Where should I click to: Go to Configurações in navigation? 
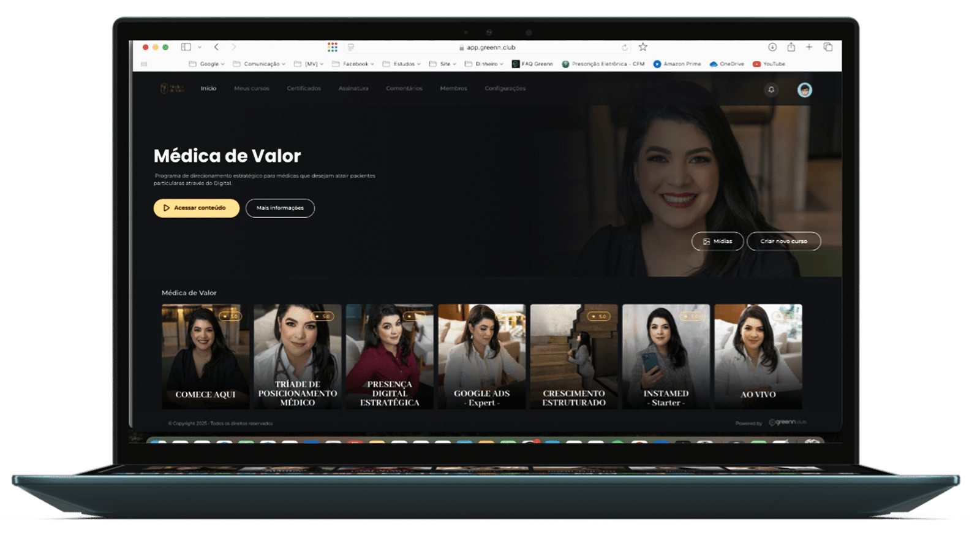(x=505, y=88)
